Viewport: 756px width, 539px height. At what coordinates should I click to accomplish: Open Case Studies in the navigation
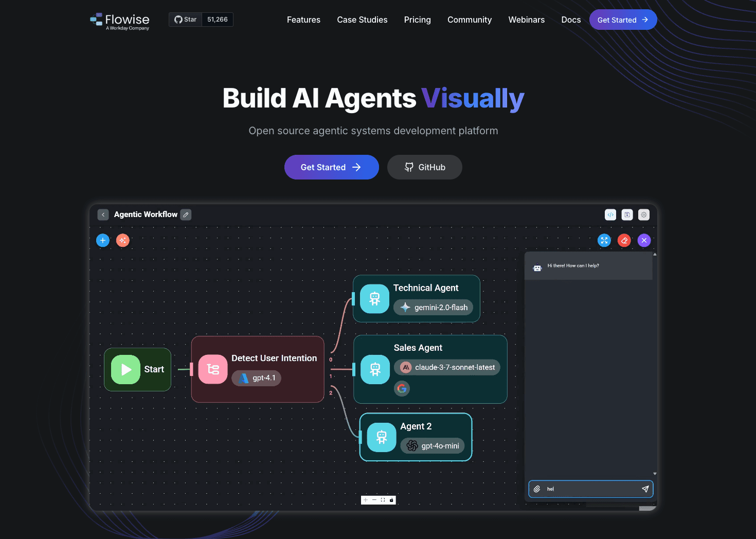362,20
